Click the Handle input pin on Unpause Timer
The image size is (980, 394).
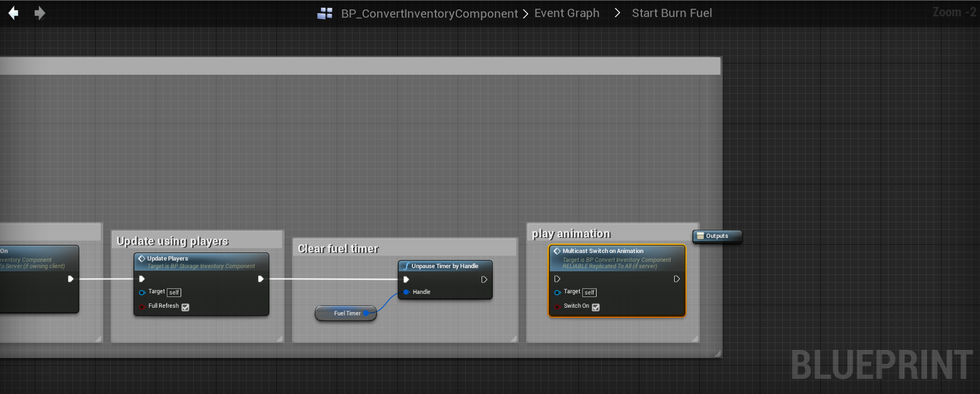(x=407, y=292)
